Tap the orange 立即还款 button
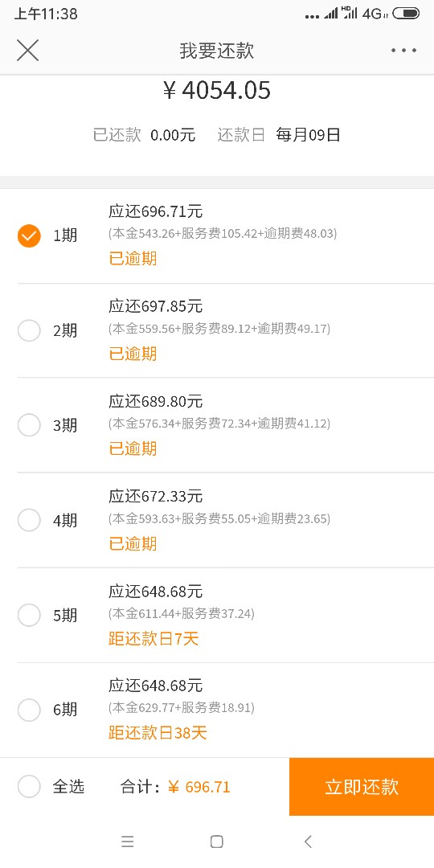 (362, 787)
